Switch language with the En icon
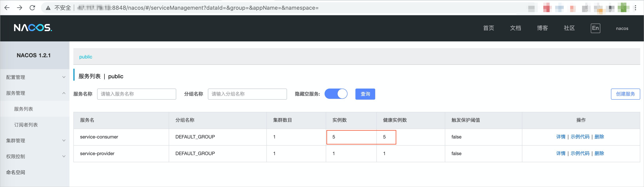 [x=595, y=28]
